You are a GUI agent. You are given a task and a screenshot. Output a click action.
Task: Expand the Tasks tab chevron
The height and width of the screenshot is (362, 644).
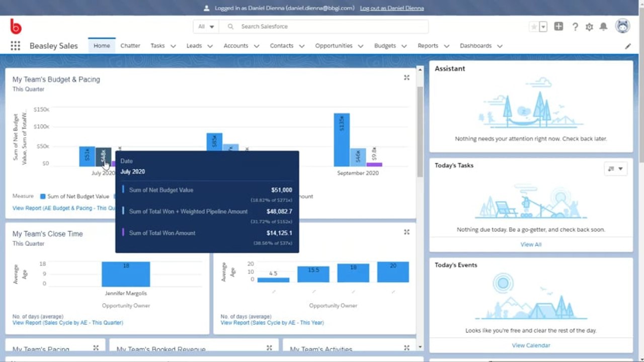click(x=173, y=46)
